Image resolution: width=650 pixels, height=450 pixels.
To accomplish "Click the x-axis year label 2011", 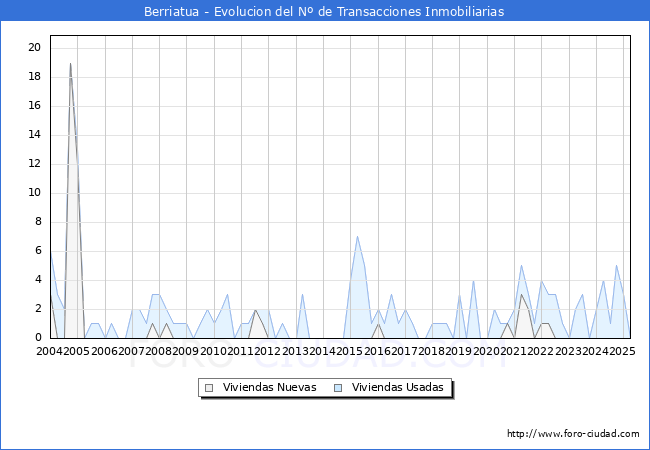I will click(241, 351).
